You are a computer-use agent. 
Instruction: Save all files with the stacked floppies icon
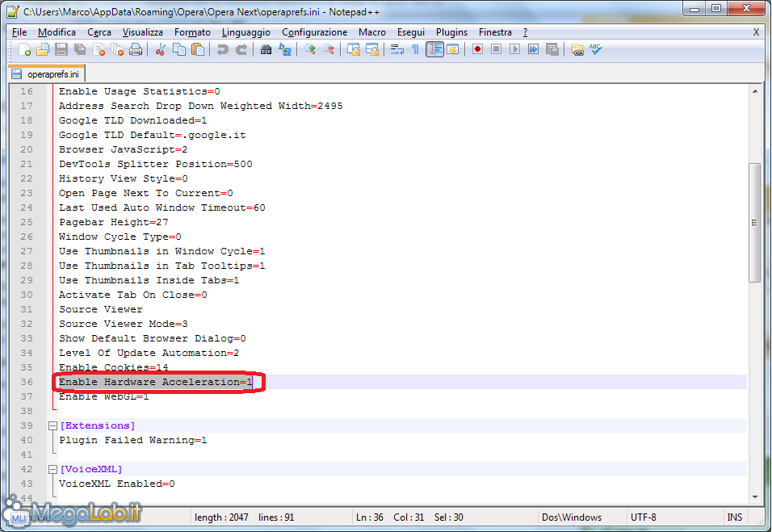[80, 49]
